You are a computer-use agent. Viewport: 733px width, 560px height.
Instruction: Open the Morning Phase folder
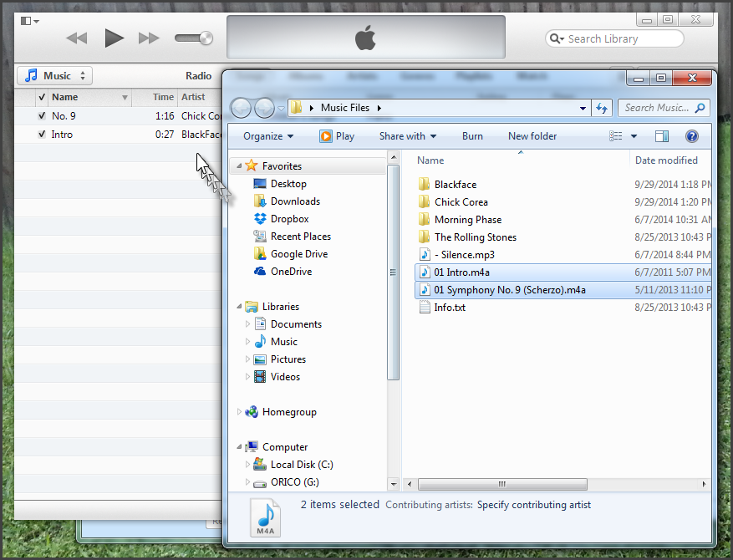tap(468, 220)
